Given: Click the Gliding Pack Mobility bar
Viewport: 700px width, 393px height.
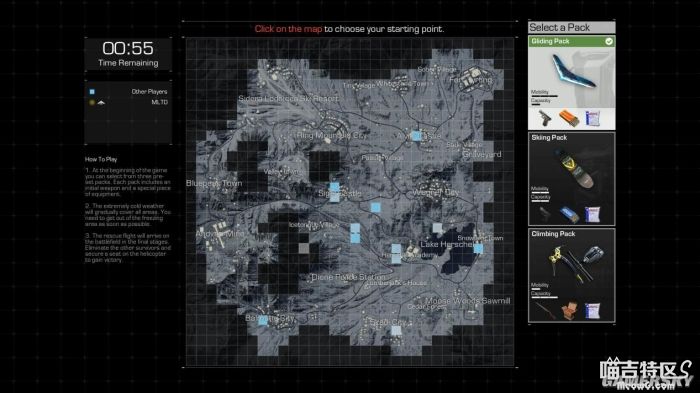Looking at the screenshot, I should coord(544,96).
